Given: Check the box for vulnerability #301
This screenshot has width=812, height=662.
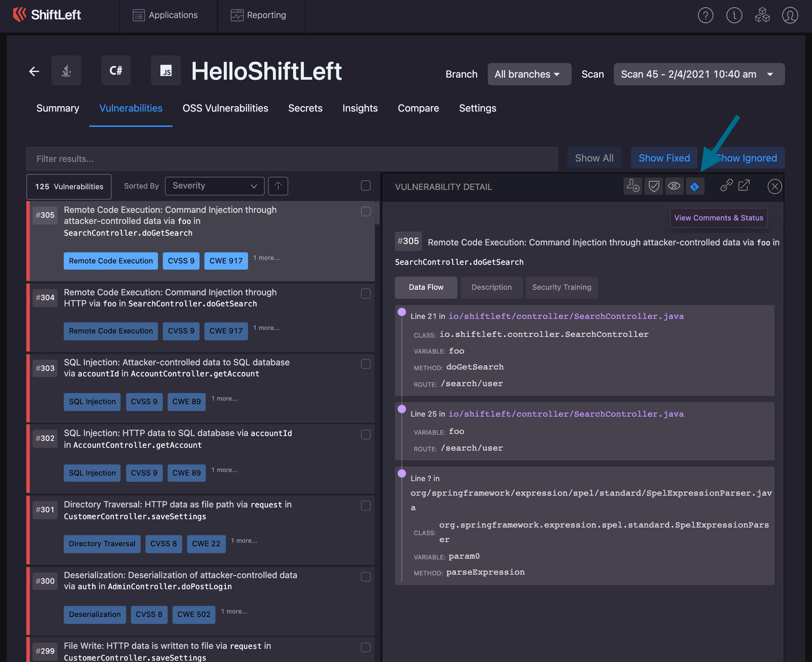Looking at the screenshot, I should click(x=365, y=506).
